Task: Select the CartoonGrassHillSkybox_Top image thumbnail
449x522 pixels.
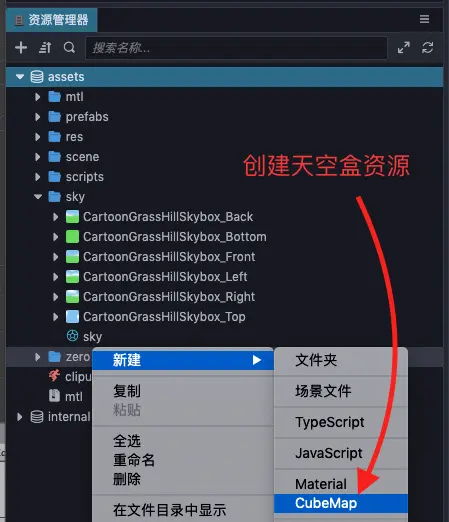Action: (72, 316)
